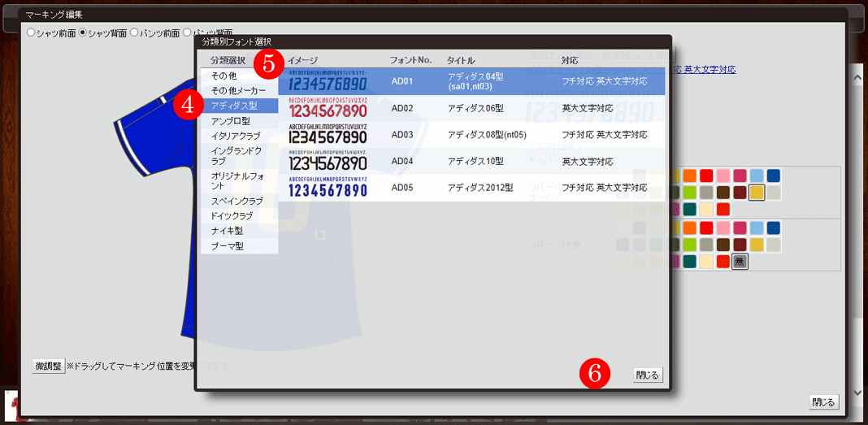The image size is (868, 425).
Task: Click the AD04 thin font preview image
Action: pyautogui.click(x=328, y=160)
